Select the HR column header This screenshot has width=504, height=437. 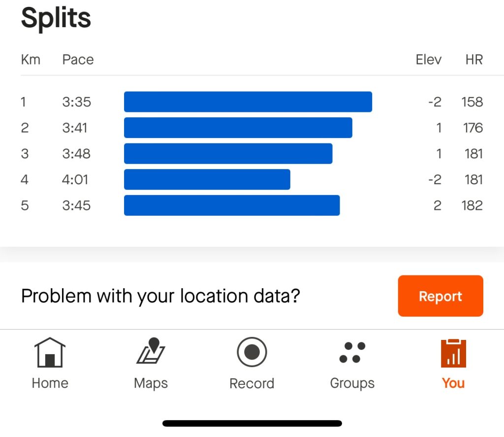pyautogui.click(x=474, y=60)
